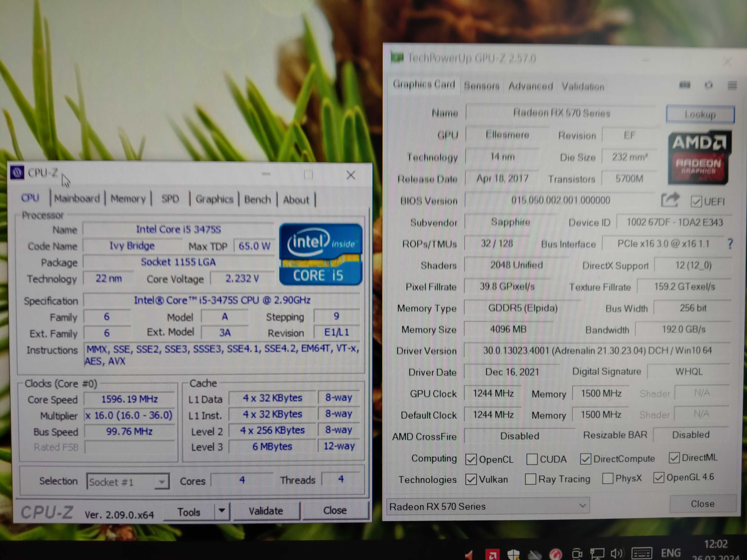Toggle the DirectML checkbox
747x560 pixels.
click(674, 458)
